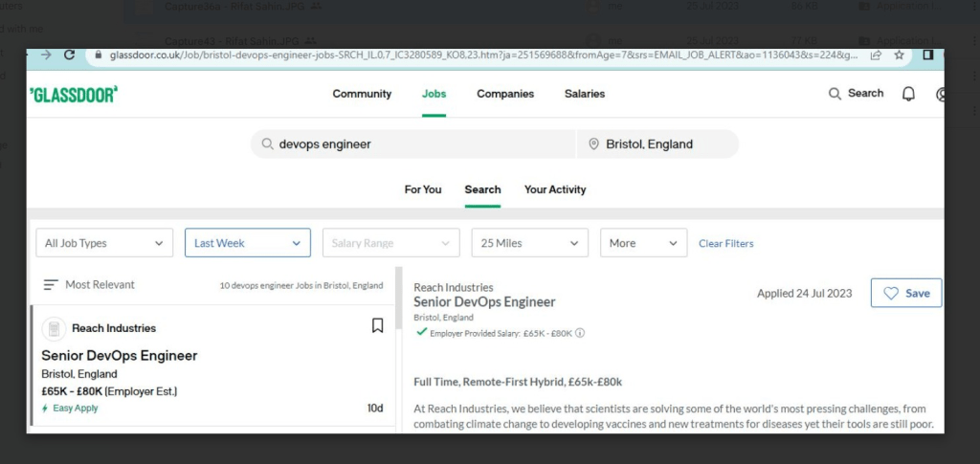Click the Easy Apply lightning icon
This screenshot has width=980, height=464.
pos(45,409)
